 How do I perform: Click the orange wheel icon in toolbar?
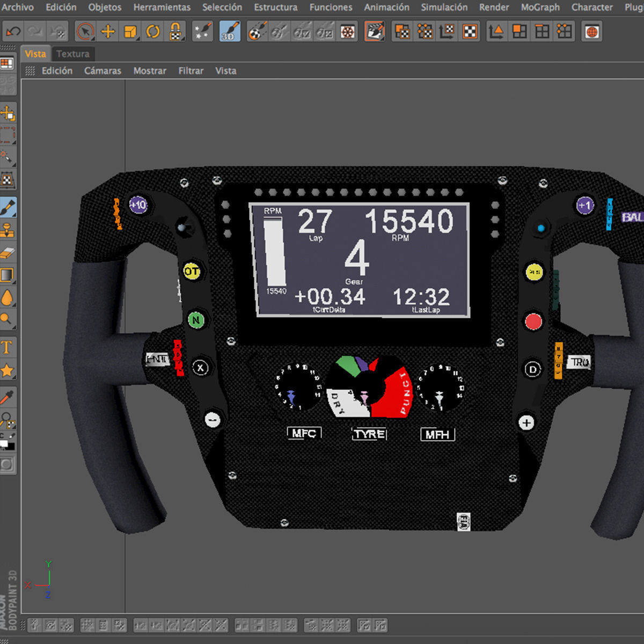pos(348,32)
